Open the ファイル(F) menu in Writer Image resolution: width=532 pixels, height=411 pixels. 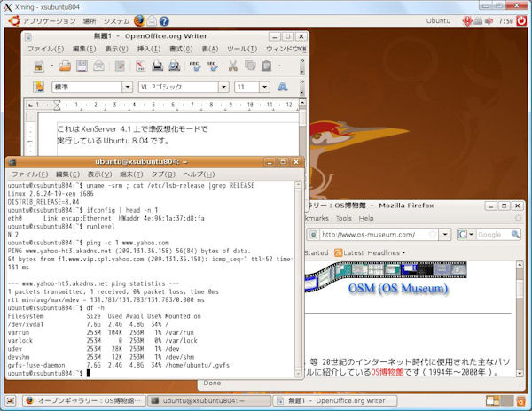(45, 49)
